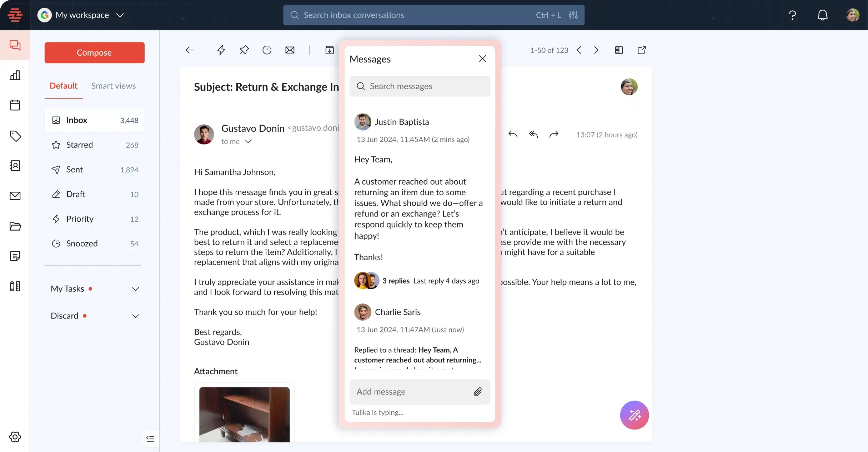Expand recipient details next to 'to me'

click(249, 141)
